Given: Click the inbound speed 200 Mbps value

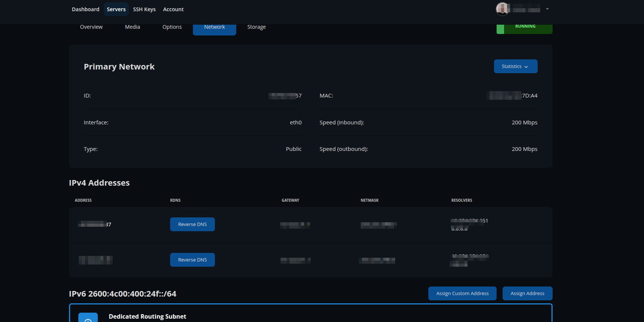Looking at the screenshot, I should [x=524, y=123].
